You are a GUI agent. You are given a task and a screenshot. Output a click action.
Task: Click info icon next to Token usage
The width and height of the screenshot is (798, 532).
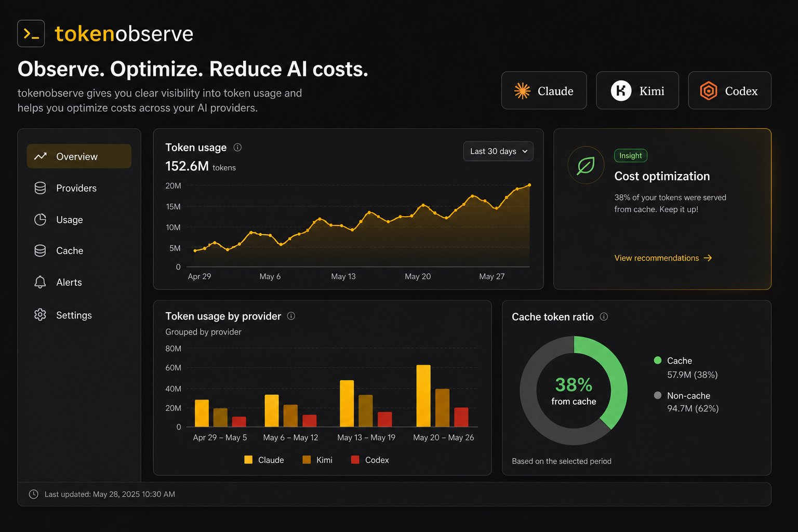point(237,148)
